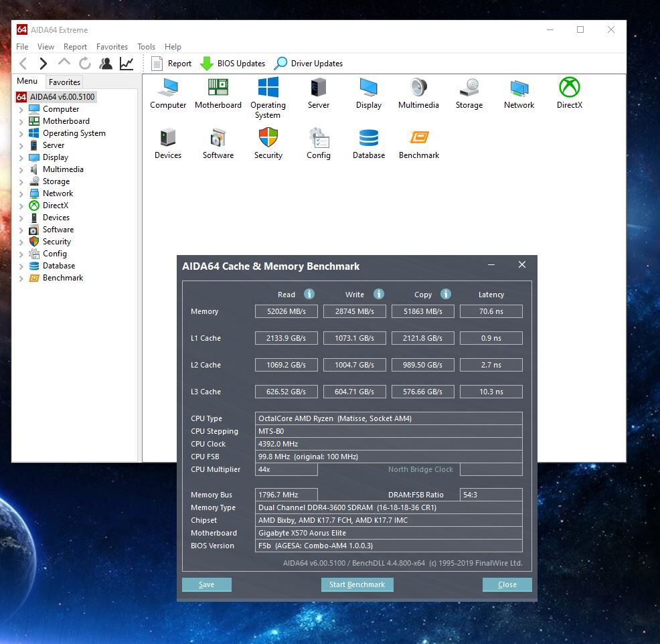Expand the Storage tree node

point(21,182)
